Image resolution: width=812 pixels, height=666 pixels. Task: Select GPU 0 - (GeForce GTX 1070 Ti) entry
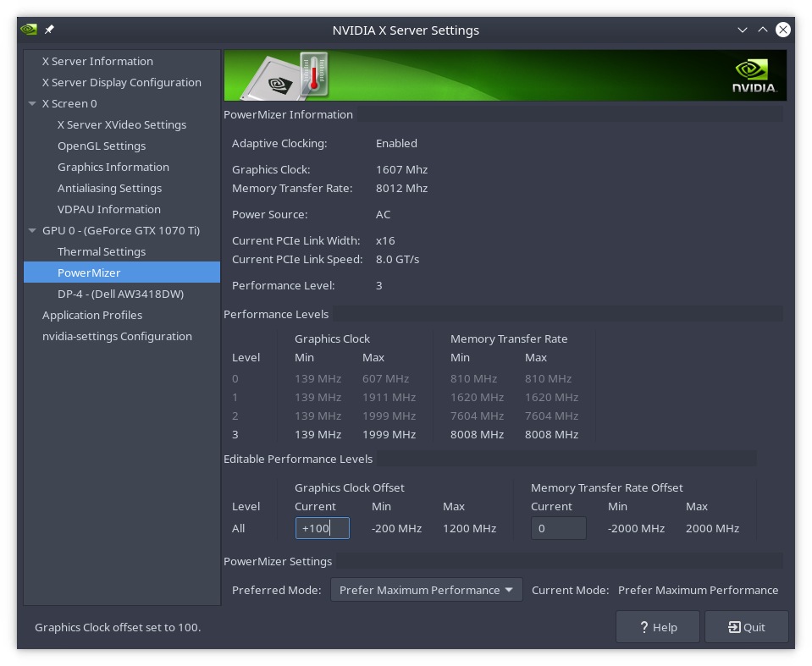[122, 230]
